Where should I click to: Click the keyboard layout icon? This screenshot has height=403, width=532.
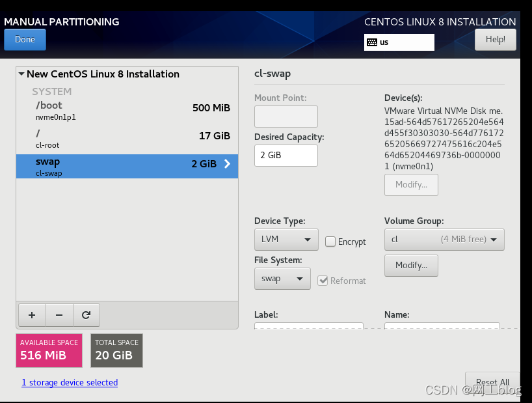(x=372, y=42)
